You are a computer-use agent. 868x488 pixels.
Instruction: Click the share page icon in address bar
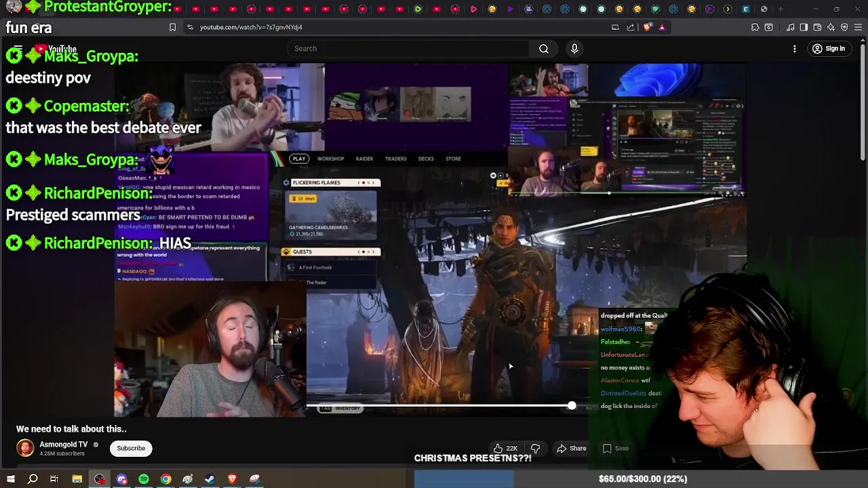631,27
